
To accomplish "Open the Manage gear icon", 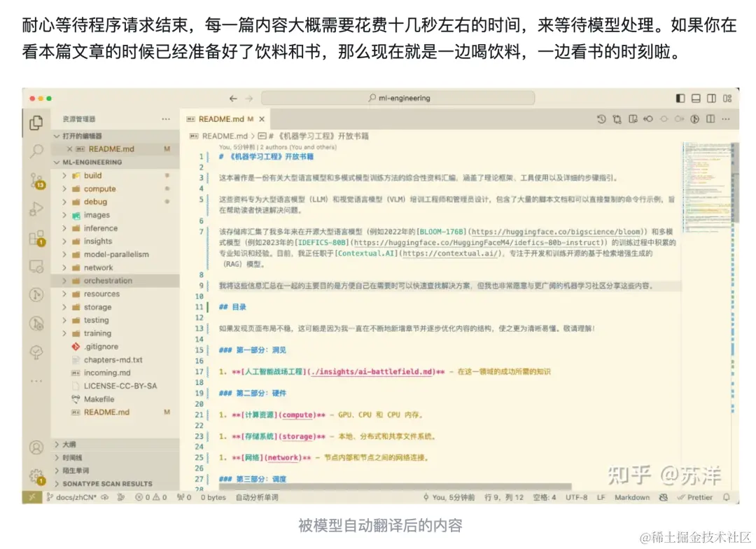I will click(x=37, y=477).
